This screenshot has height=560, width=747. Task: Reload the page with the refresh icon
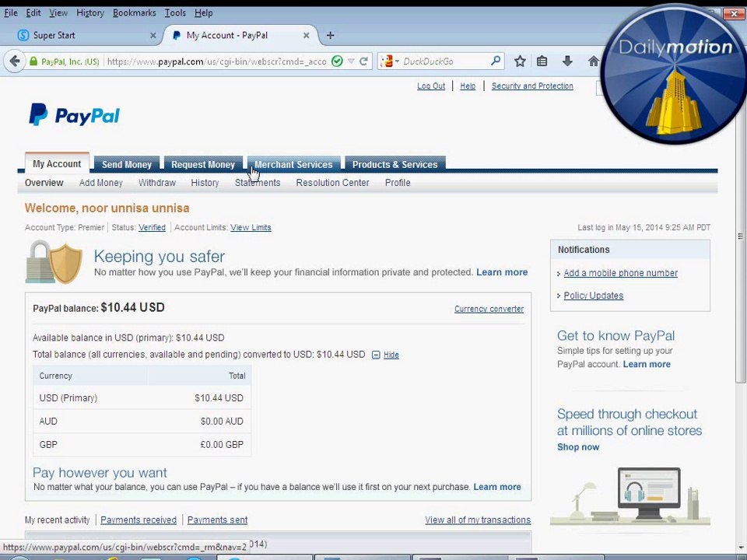(x=363, y=61)
